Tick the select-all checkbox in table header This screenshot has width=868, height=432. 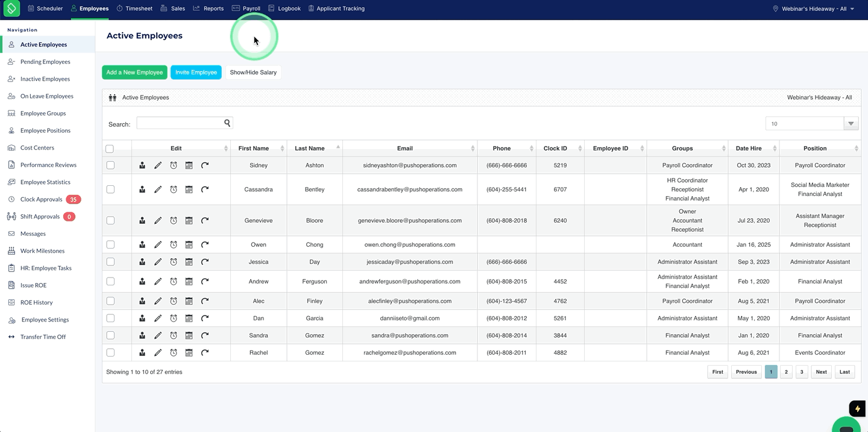110,149
